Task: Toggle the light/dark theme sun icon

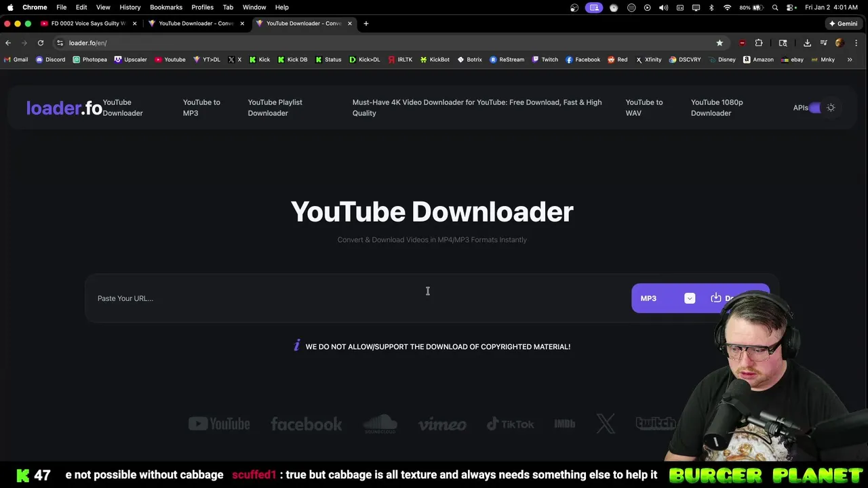Action: (x=831, y=108)
